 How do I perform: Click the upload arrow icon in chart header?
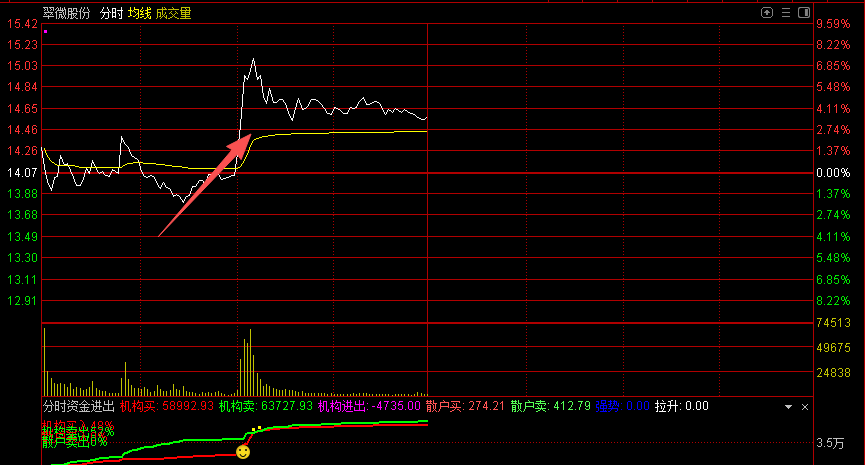click(x=767, y=13)
